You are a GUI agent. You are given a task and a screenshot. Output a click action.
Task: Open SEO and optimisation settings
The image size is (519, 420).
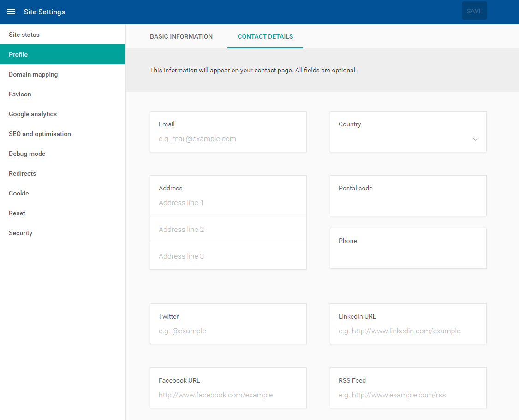click(40, 134)
